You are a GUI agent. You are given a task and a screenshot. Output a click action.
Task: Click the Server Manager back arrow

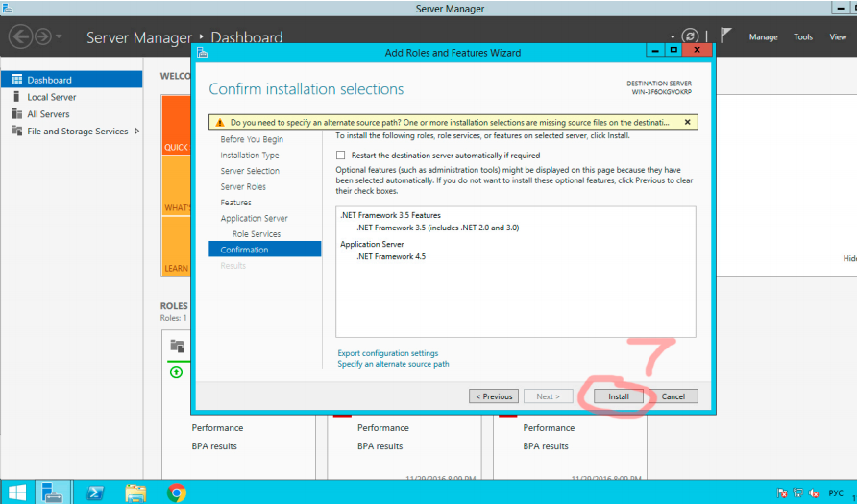(19, 37)
